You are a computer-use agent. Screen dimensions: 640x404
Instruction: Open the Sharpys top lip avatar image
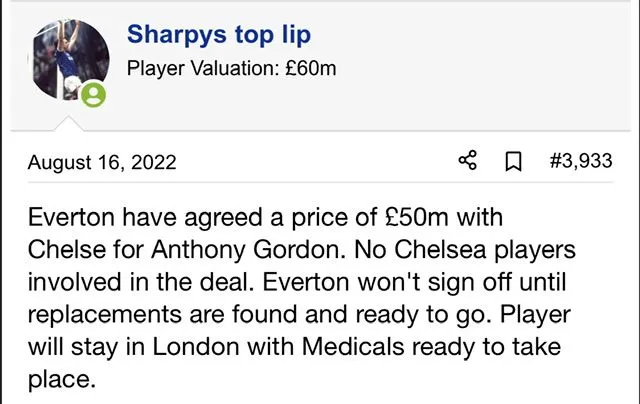[x=70, y=60]
